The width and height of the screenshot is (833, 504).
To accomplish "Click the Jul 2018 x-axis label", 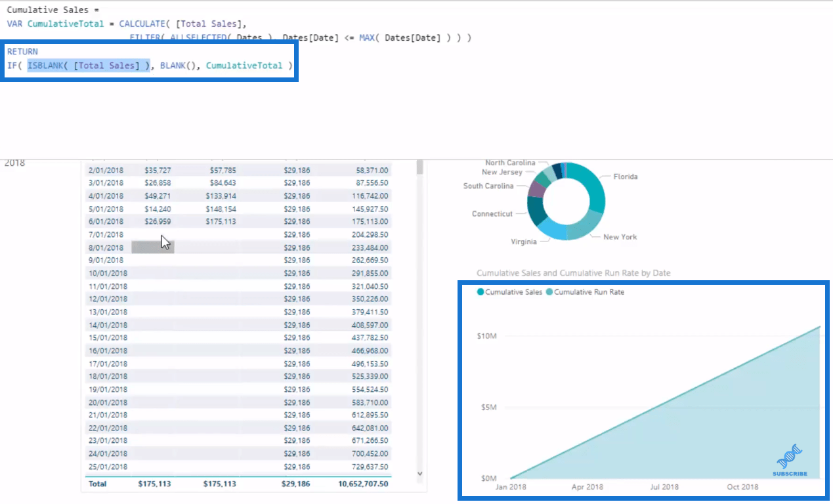I will 664,487.
